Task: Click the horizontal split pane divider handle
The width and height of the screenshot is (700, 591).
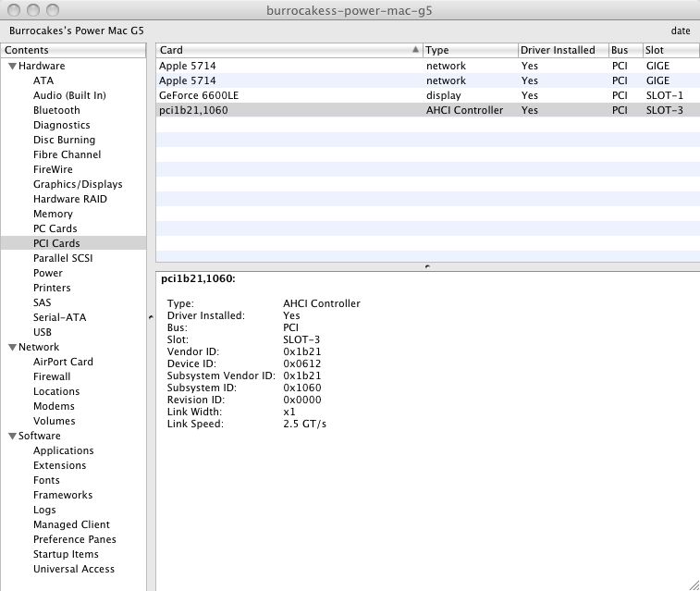Action: coord(426,266)
